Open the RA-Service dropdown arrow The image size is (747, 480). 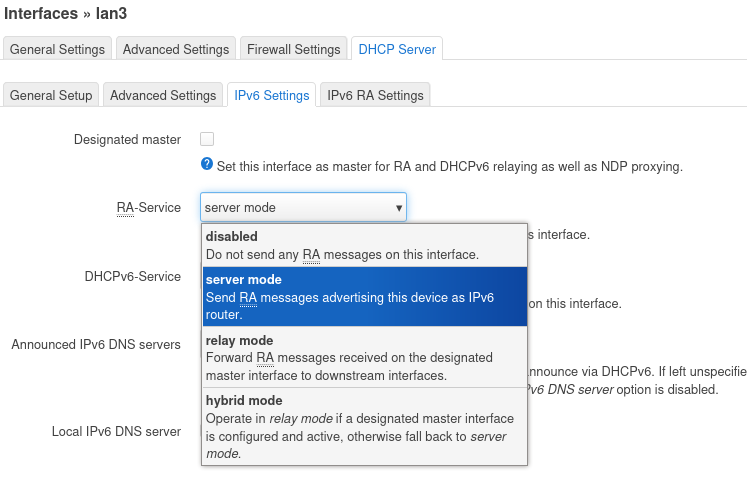click(399, 208)
